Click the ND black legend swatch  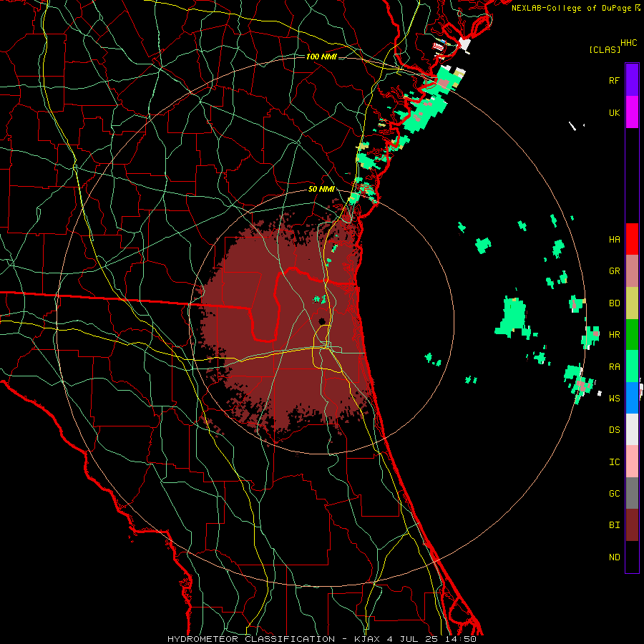click(632, 557)
